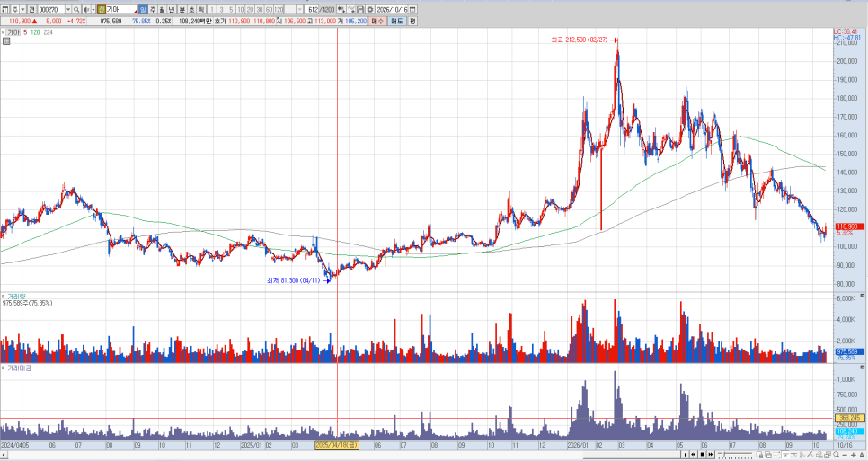This screenshot has height=461, width=868.
Task: Click the 거래량 volume panel label
Action: click(x=16, y=297)
